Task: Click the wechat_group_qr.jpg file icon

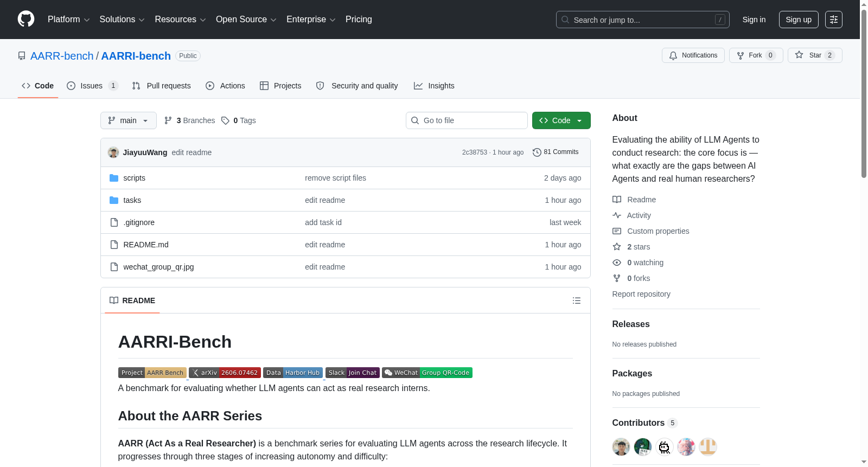Action: coord(114,267)
